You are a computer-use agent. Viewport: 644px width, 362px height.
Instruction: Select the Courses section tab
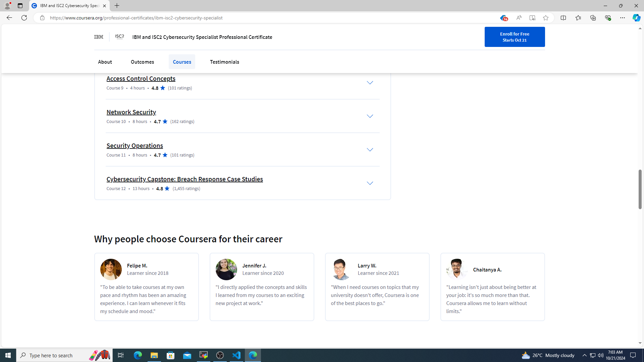coord(182,62)
